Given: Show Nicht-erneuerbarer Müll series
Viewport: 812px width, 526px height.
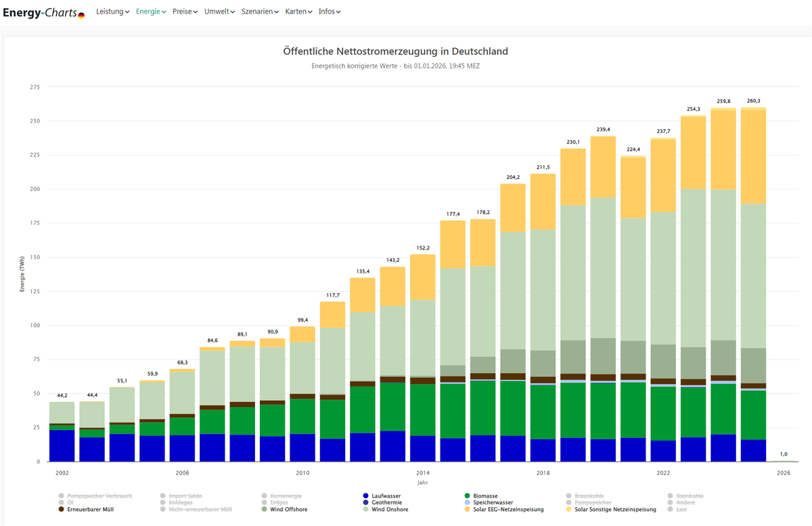Looking at the screenshot, I should (196, 509).
